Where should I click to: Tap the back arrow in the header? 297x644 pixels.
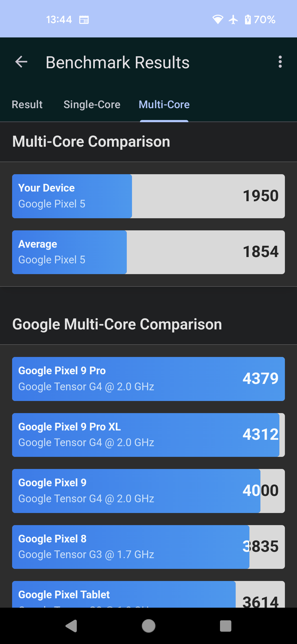tap(21, 62)
